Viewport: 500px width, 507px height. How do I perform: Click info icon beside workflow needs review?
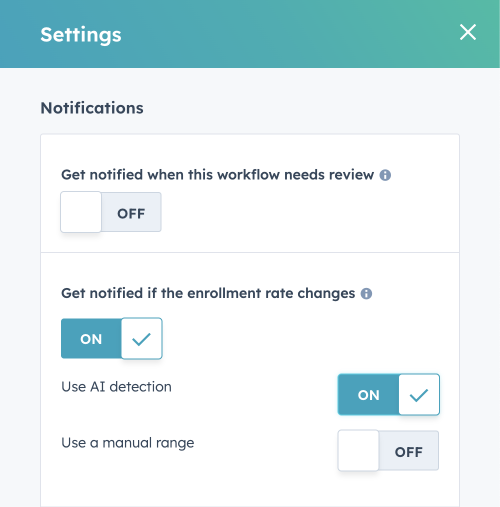[385, 175]
